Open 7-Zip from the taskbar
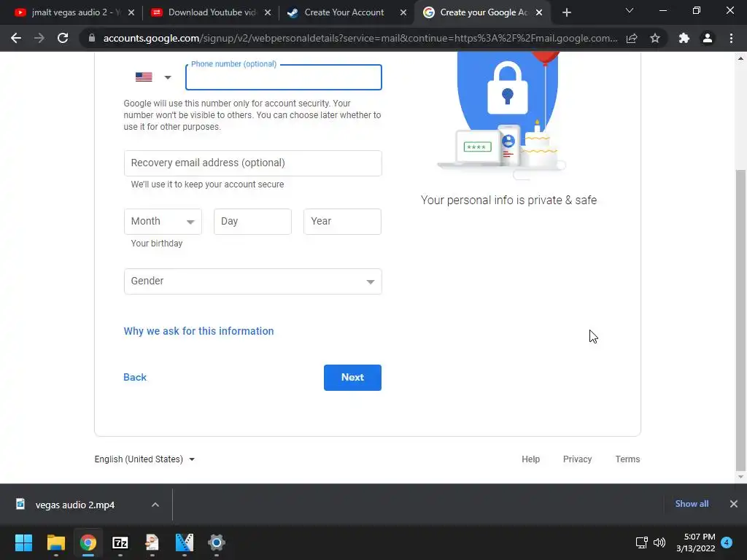Viewport: 747px width, 560px height. click(x=120, y=542)
